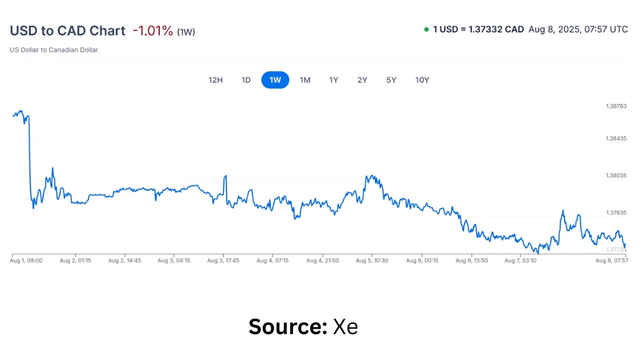The width and height of the screenshot is (644, 362).
Task: Choose the 1Y time range
Action: (x=334, y=80)
